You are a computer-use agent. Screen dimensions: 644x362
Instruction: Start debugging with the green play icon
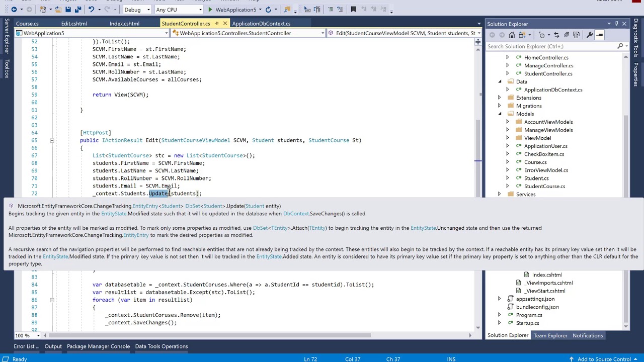coord(210,10)
